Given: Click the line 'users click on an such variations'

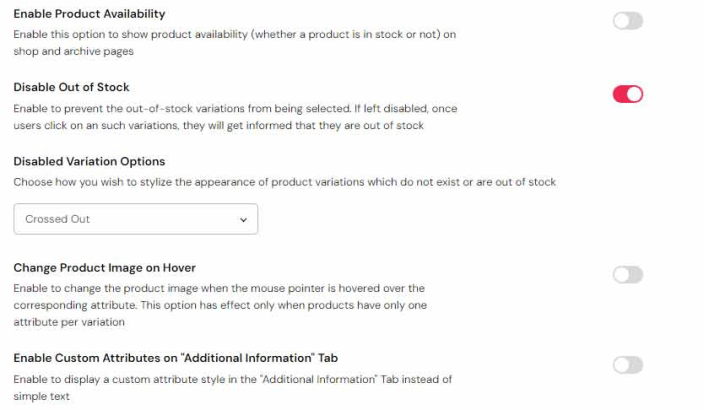Looking at the screenshot, I should coord(218,125).
